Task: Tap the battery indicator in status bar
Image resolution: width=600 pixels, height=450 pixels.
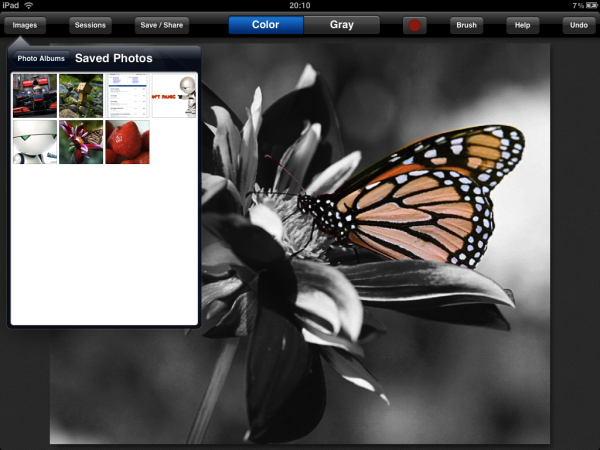Action: point(587,6)
